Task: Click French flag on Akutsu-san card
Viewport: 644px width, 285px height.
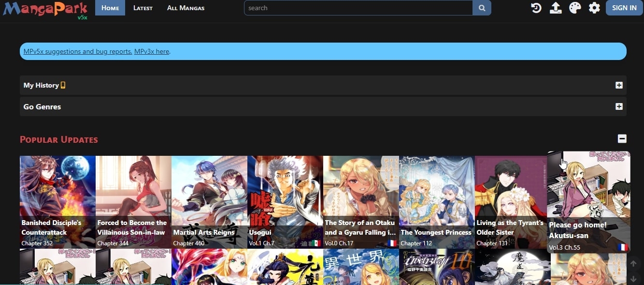Action: coord(622,247)
